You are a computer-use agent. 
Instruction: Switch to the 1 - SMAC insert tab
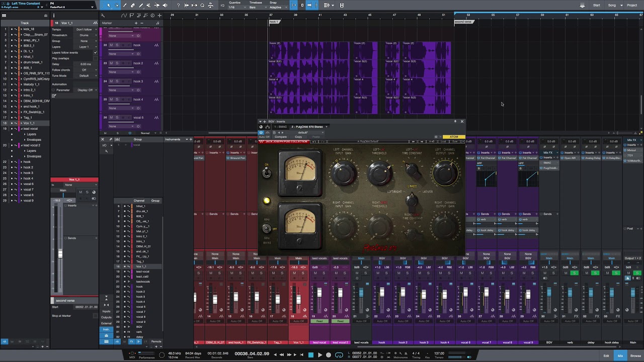(280, 127)
